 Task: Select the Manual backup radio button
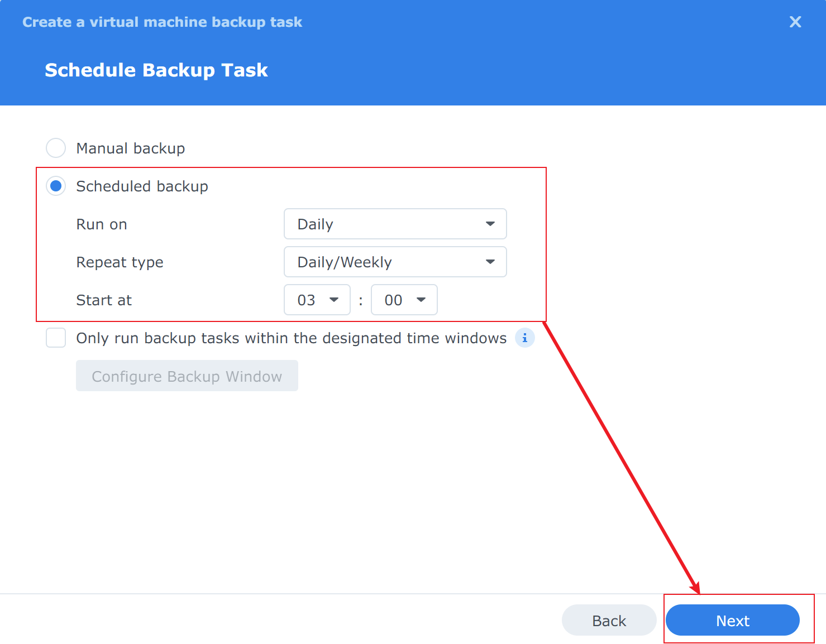coord(56,148)
